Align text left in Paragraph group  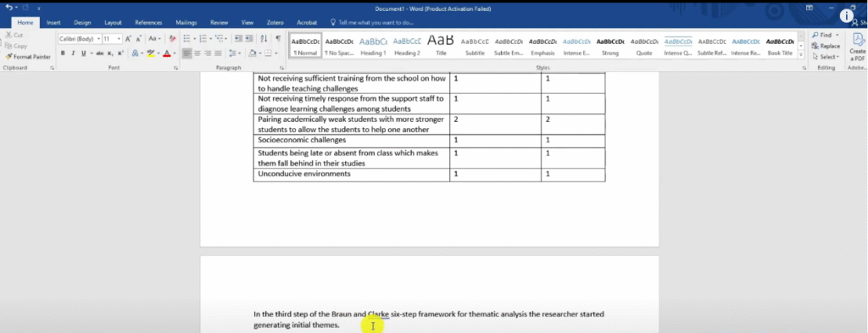point(187,53)
